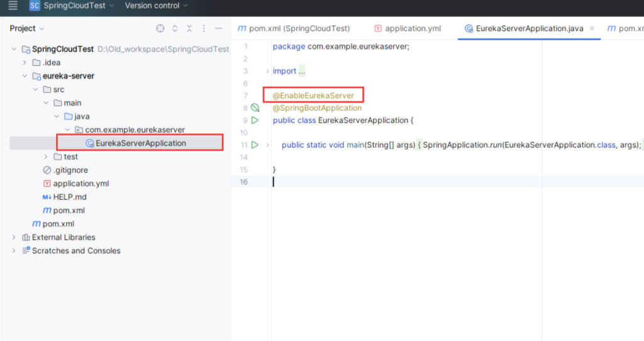Click the HELP.md markdown icon
This screenshot has width=644, height=341.
coord(47,197)
